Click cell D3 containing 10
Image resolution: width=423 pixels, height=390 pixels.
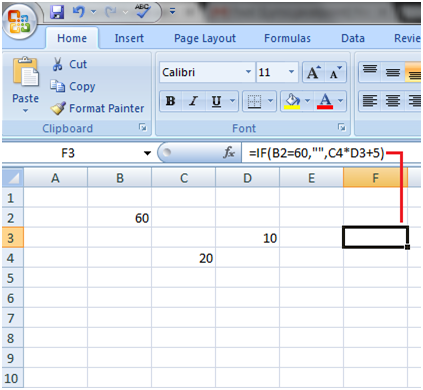pyautogui.click(x=247, y=238)
